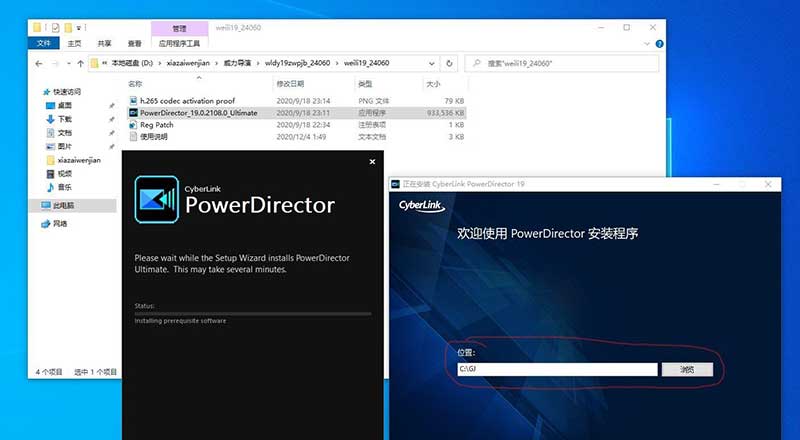Click the Reg Patch file icon

pyautogui.click(x=133, y=125)
